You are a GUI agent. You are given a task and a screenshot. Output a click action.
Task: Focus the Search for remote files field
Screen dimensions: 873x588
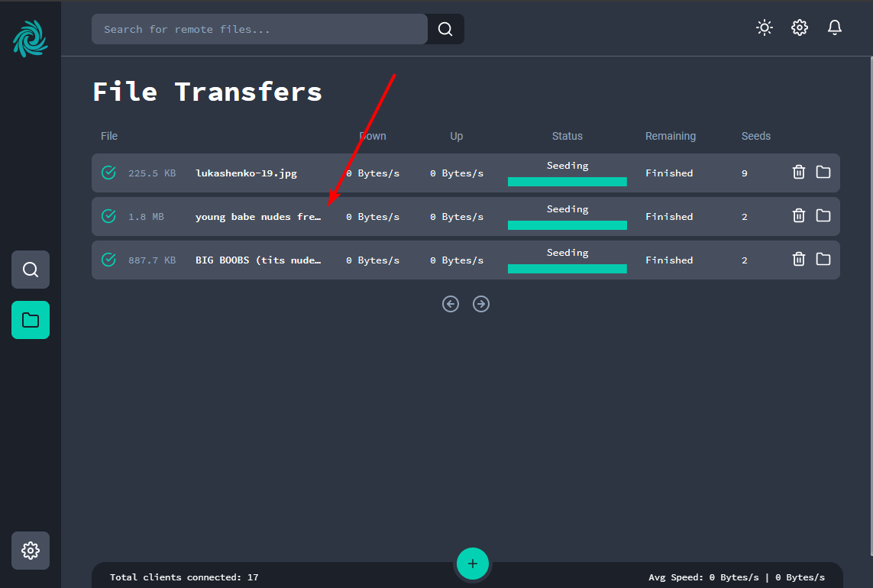(x=260, y=29)
